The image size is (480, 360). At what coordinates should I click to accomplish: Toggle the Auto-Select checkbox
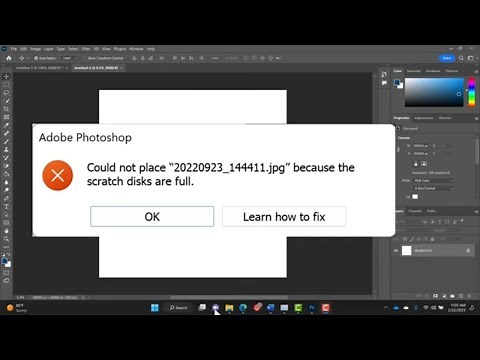point(36,58)
